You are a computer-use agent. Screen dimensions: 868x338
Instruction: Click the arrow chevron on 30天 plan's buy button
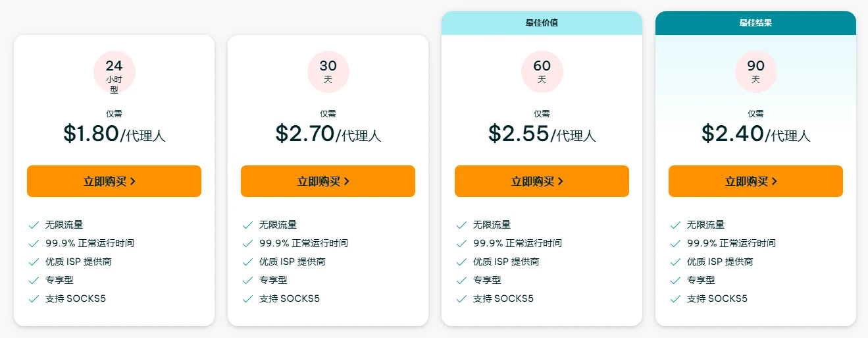coord(347,182)
